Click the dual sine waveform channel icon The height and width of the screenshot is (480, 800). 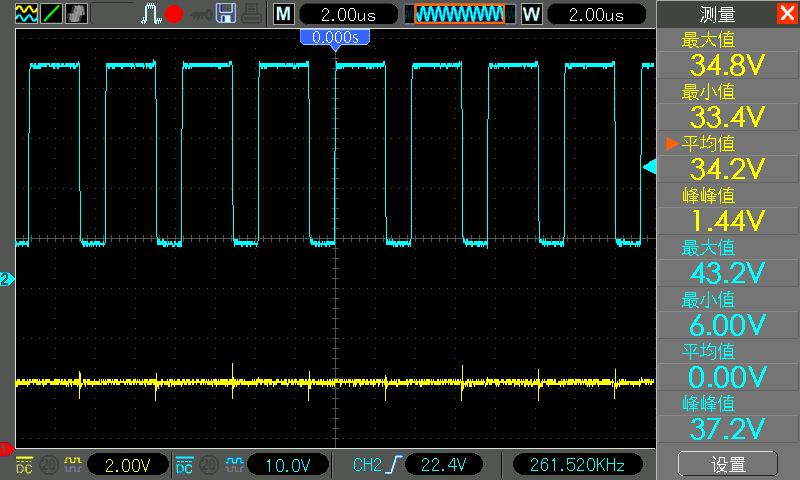tap(26, 14)
